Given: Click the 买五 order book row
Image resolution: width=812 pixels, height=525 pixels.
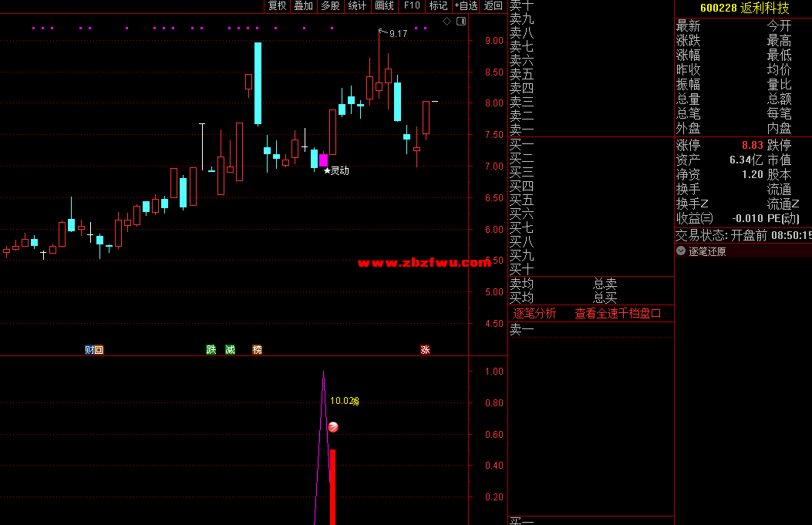Looking at the screenshot, I should click(x=591, y=200).
